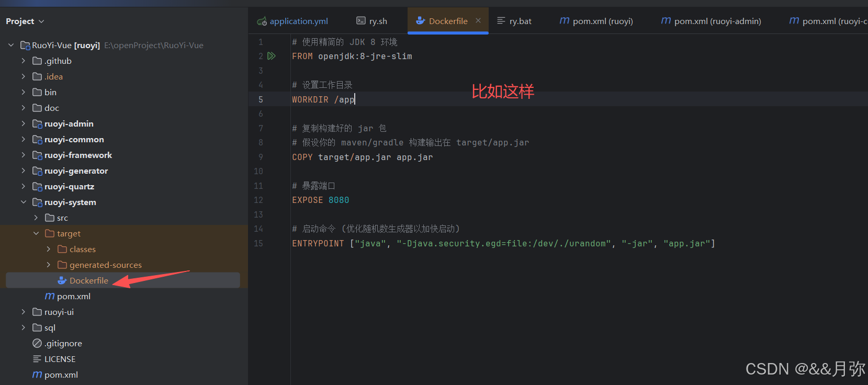Expand the doc folder

(x=24, y=108)
